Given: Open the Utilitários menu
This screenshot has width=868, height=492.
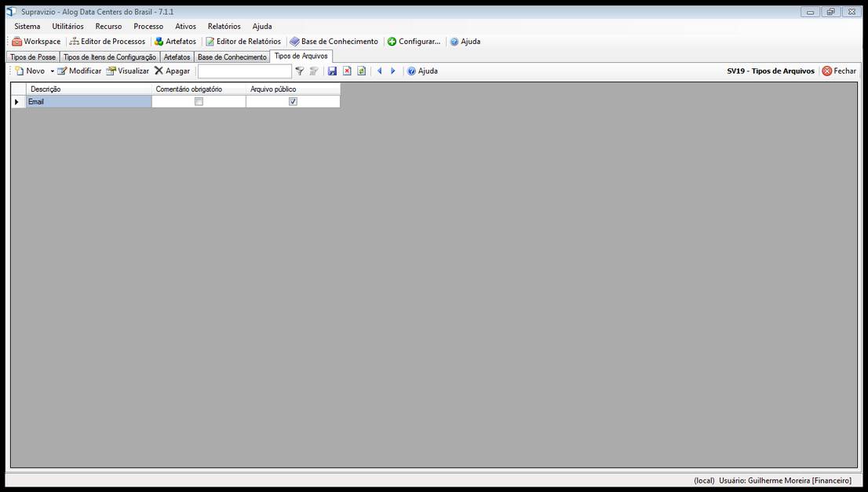Looking at the screenshot, I should tap(67, 26).
